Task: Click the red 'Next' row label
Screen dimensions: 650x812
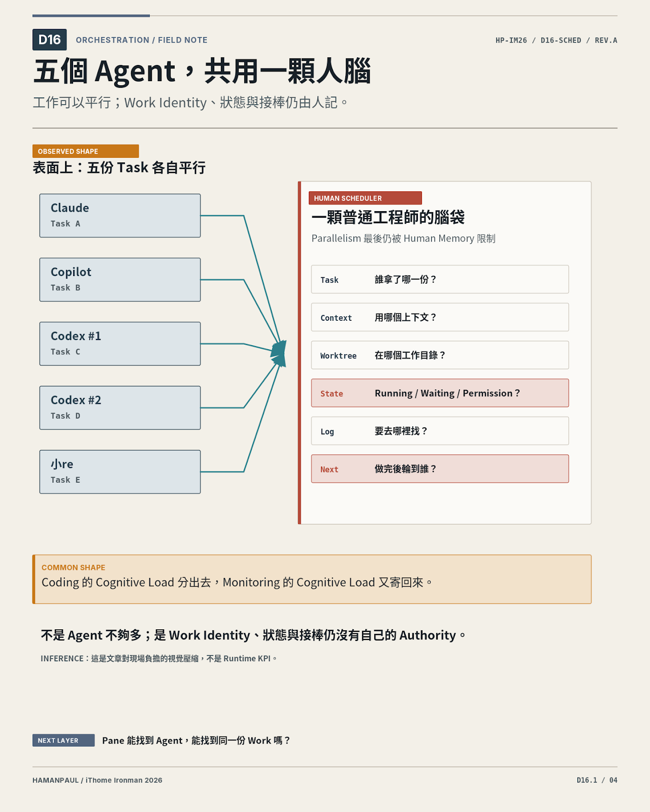Action: [x=329, y=469]
